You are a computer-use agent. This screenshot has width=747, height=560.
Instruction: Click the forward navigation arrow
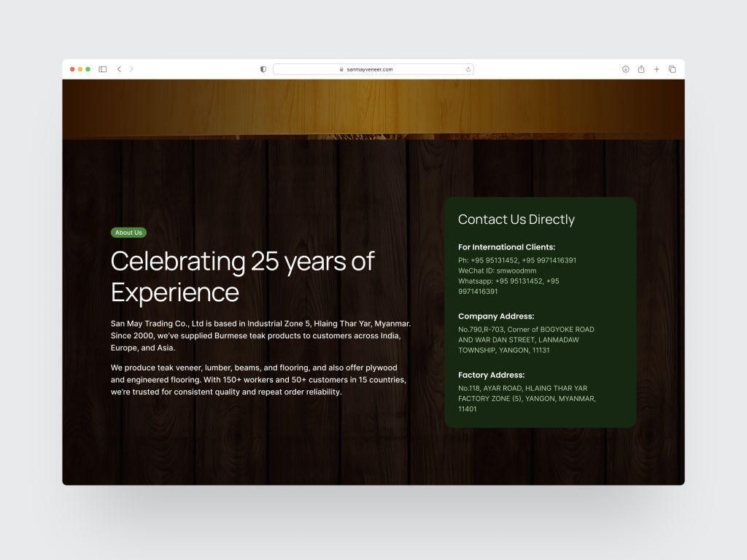(131, 69)
